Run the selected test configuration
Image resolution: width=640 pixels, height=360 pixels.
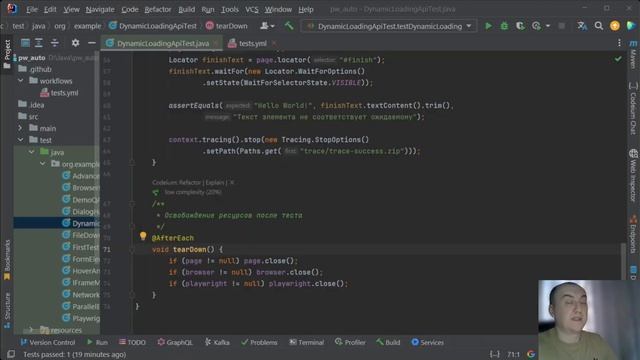(x=488, y=26)
